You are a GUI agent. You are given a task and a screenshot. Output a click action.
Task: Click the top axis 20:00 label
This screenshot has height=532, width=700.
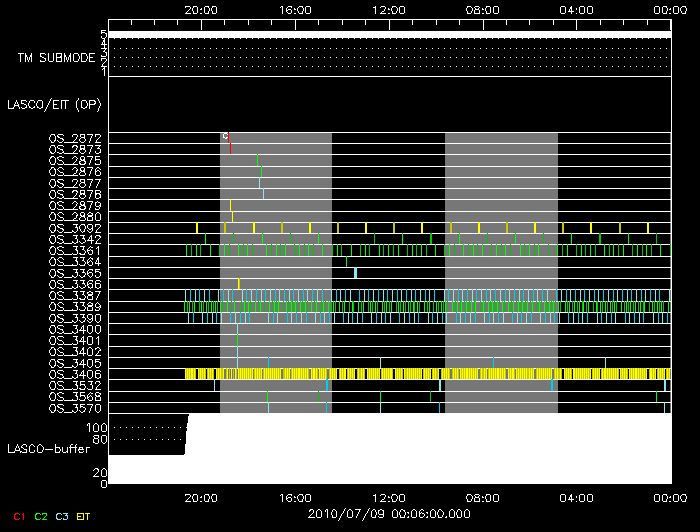pyautogui.click(x=201, y=10)
